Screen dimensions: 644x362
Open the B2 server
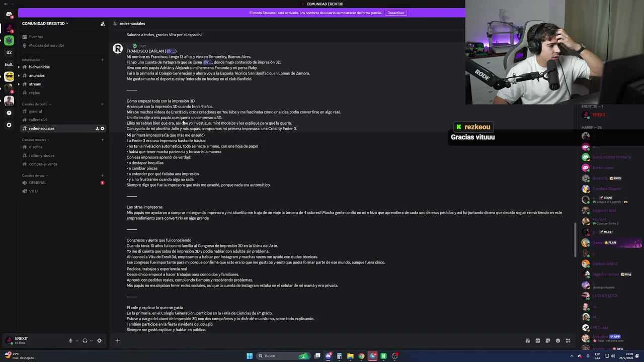(9, 52)
